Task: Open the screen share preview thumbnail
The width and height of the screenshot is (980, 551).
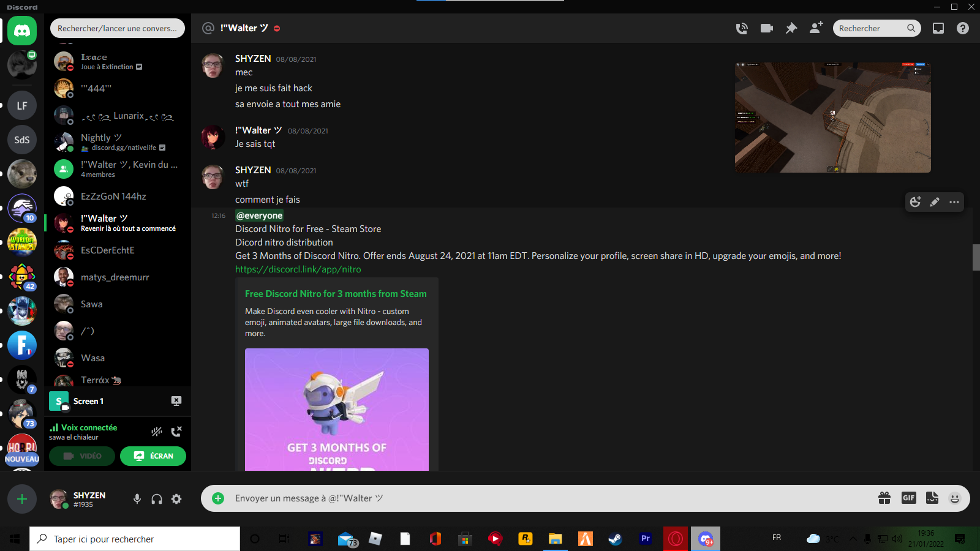Action: 833,118
